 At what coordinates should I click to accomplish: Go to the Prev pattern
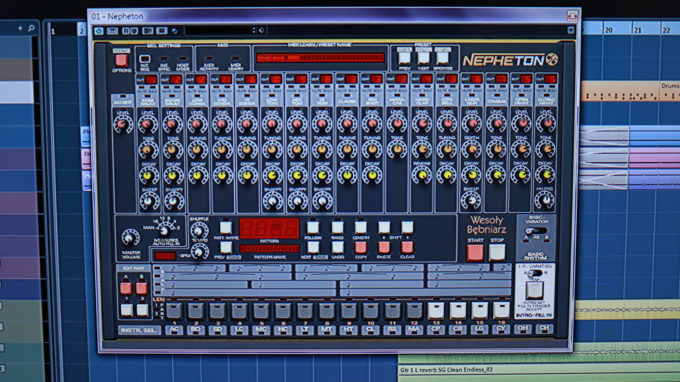(x=226, y=248)
